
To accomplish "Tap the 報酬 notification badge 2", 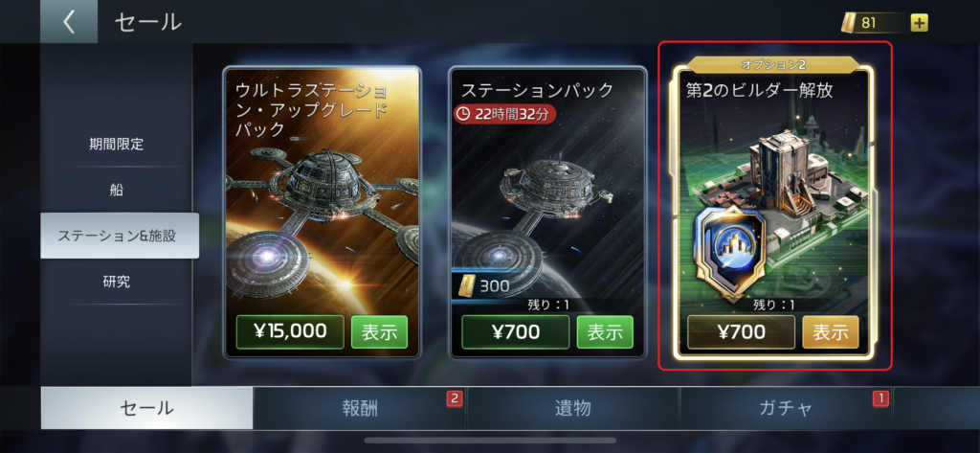I will click(x=455, y=398).
